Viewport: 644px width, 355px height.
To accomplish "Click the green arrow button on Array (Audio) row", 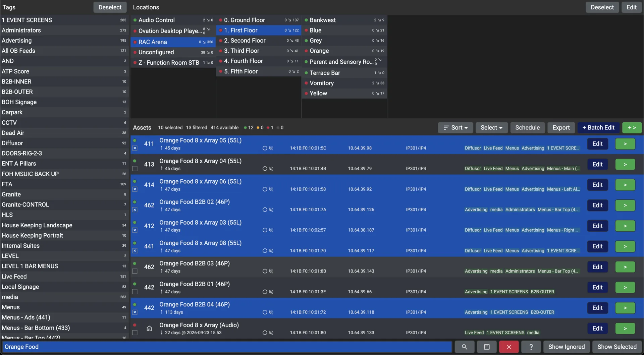I will click(625, 329).
